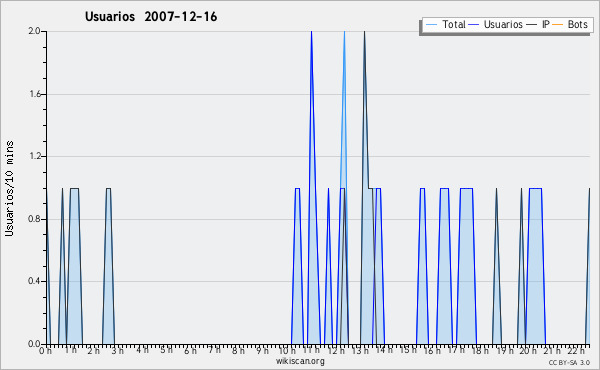This screenshot has height=370, width=600.
Task: Click the 19 h x-axis label
Action: 505,351
